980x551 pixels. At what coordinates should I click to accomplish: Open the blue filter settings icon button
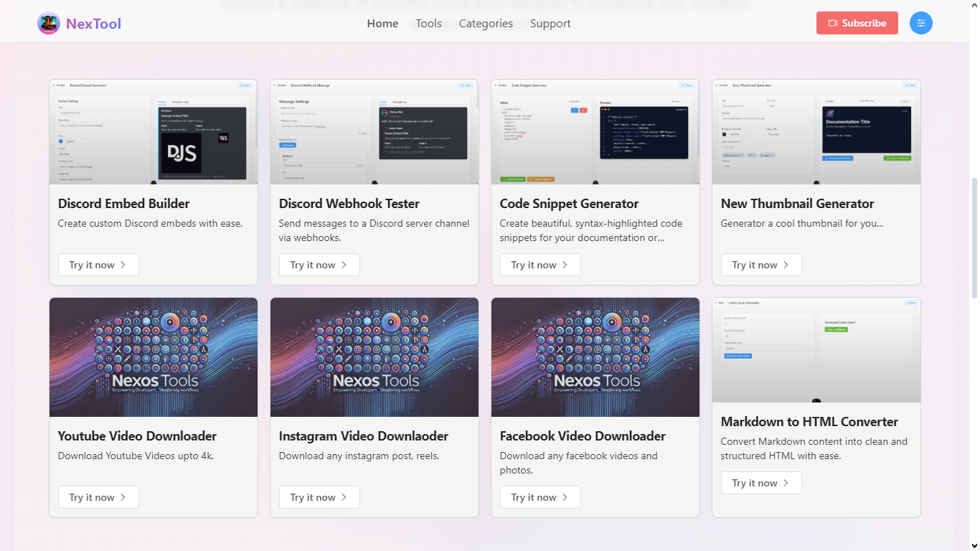pos(921,23)
